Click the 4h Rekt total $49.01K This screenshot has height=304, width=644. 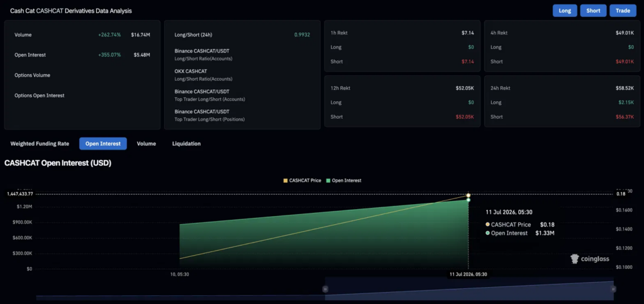(x=624, y=33)
